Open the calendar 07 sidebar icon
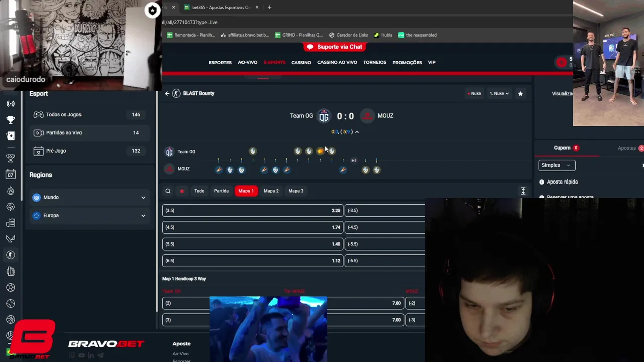This screenshot has height=362, width=644. [x=10, y=174]
